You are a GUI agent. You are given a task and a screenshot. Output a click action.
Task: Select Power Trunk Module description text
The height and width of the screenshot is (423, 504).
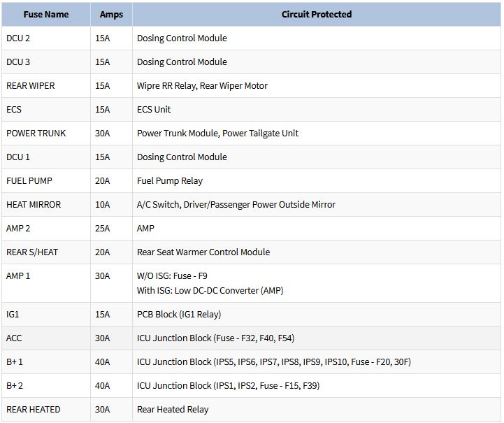pyautogui.click(x=217, y=134)
